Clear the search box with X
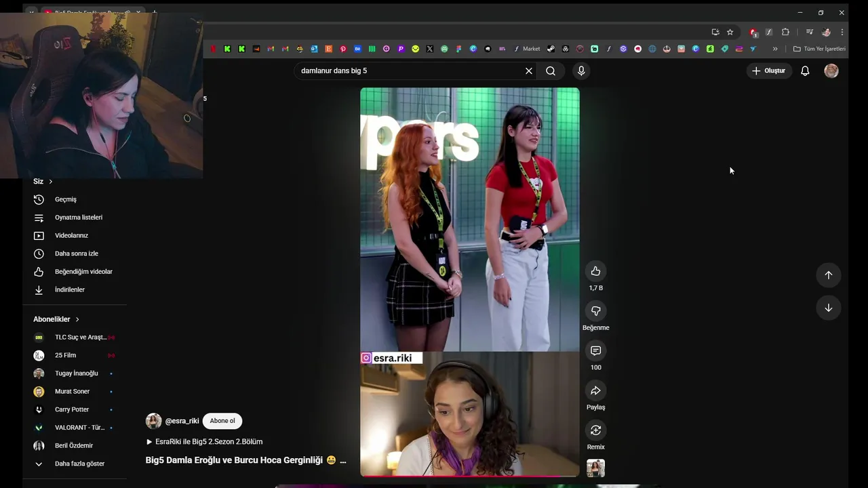 pyautogui.click(x=529, y=70)
